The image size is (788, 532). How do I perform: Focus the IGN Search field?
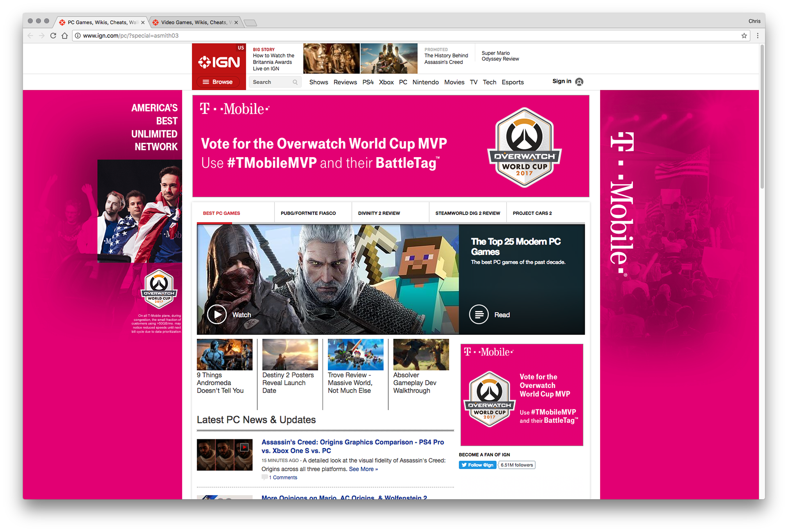click(275, 82)
